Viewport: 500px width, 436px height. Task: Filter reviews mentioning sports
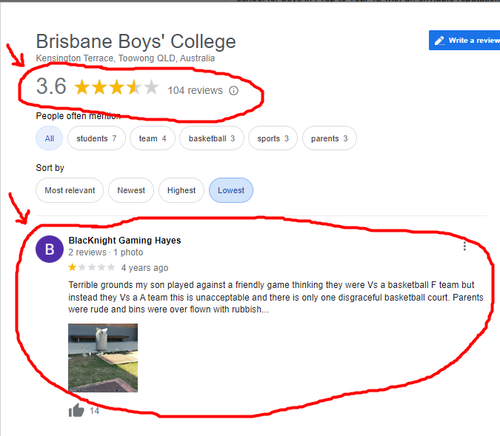[273, 138]
